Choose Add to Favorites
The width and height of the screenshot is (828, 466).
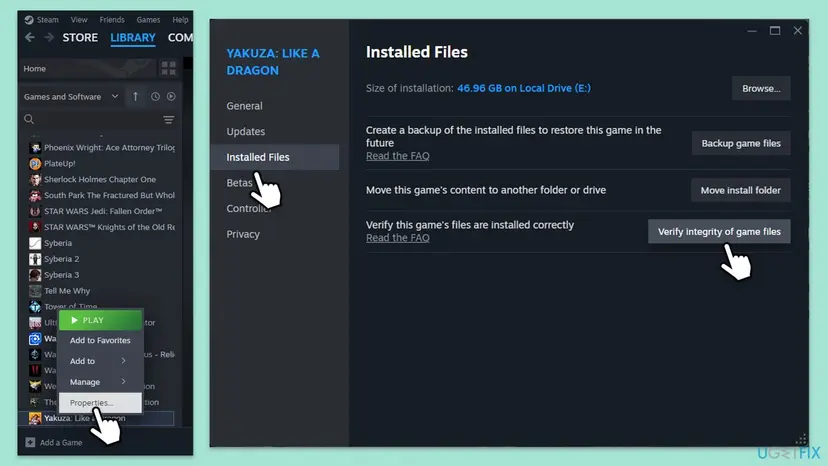(100, 340)
